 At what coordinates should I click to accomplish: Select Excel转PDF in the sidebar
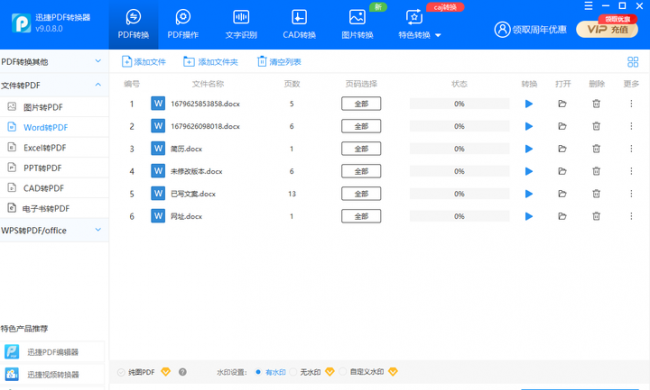pyautogui.click(x=54, y=148)
